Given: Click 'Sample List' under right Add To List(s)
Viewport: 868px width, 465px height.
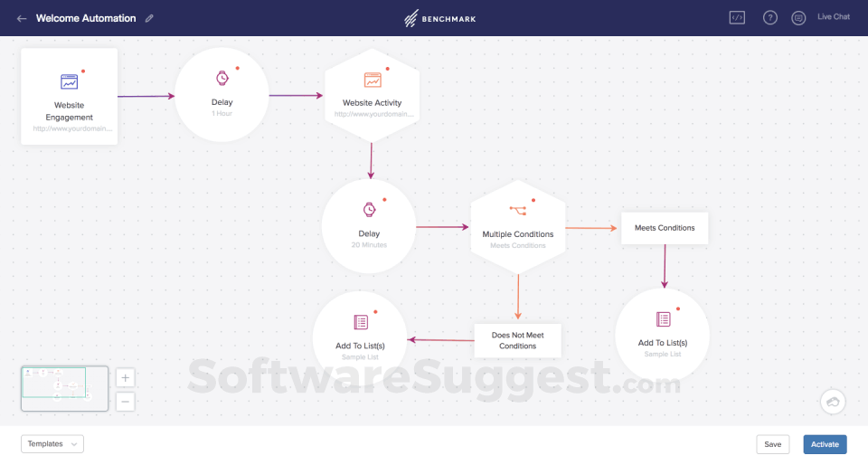Looking at the screenshot, I should click(663, 355).
